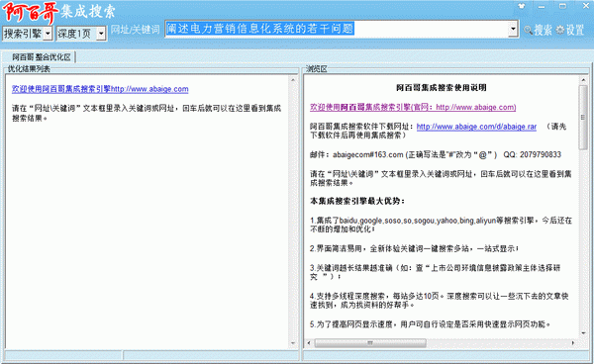594x364 pixels.
Task: Expand the 深度1页 depth dropdown
Action: (x=101, y=34)
